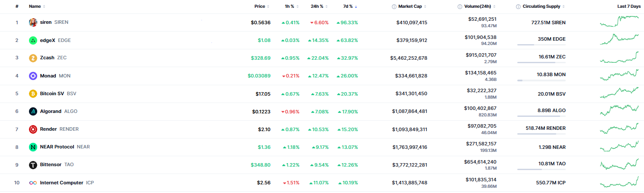The image size is (644, 193).
Task: Click the Bittensor TAO logo icon
Action: (x=33, y=165)
